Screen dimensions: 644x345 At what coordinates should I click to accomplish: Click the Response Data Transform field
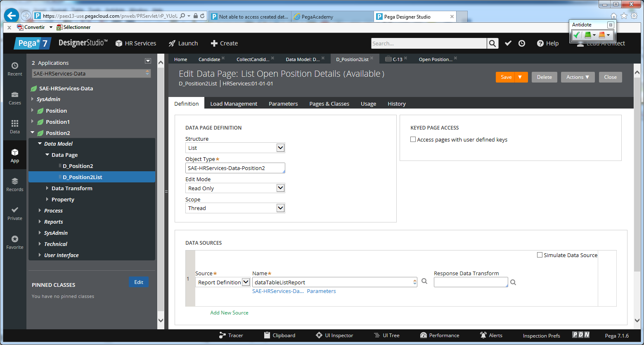(471, 282)
